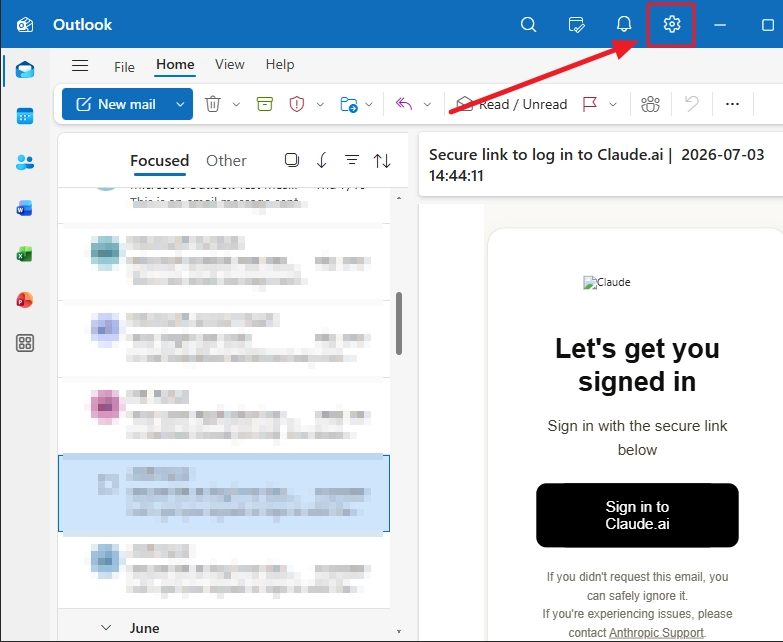Viewport: 783px width, 642px height.
Task: Flag the message with the red flag
Action: coord(590,104)
